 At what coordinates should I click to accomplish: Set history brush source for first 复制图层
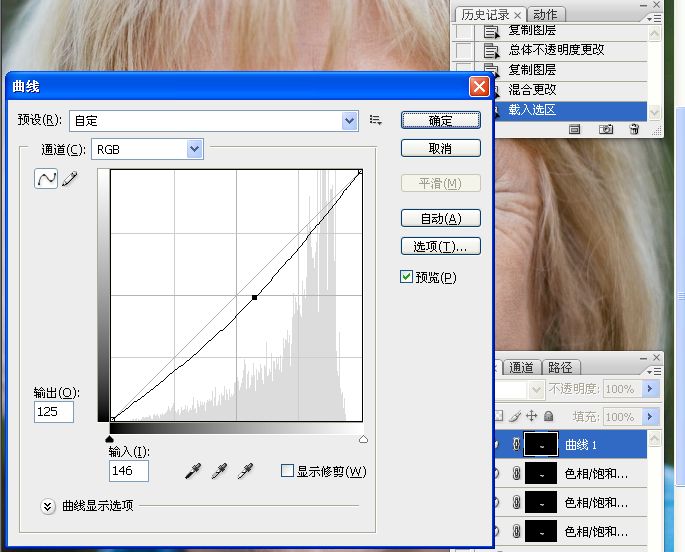[x=464, y=32]
